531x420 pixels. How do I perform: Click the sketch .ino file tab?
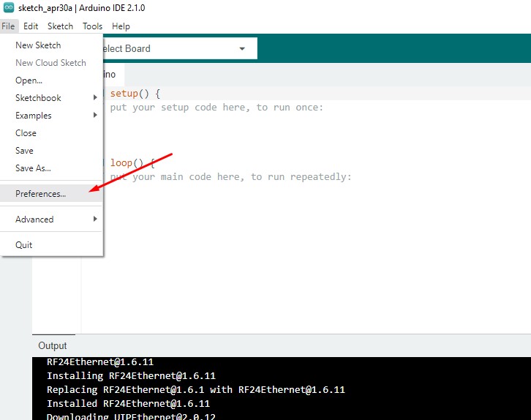(114, 75)
